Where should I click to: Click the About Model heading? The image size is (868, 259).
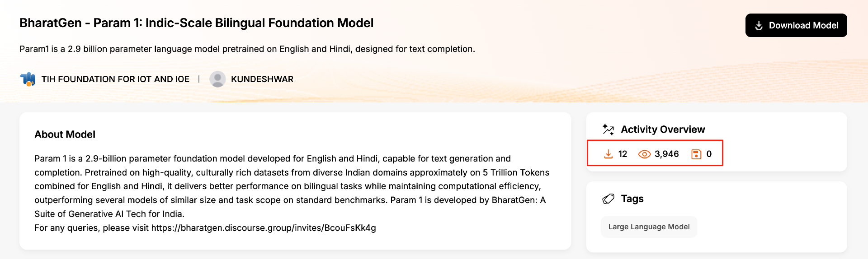pos(65,134)
